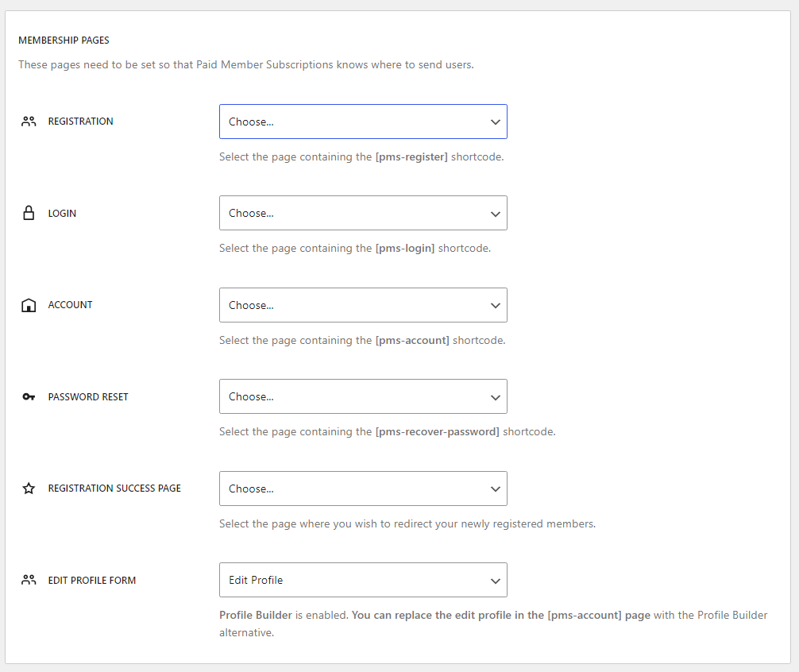
Task: Click the Registration Success Page star icon
Action: (29, 489)
